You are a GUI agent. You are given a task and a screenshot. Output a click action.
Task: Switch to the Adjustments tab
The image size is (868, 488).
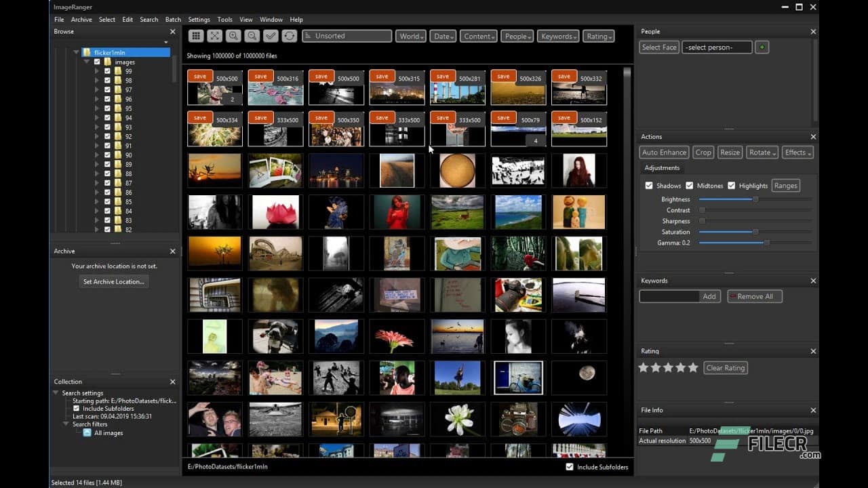tap(663, 167)
